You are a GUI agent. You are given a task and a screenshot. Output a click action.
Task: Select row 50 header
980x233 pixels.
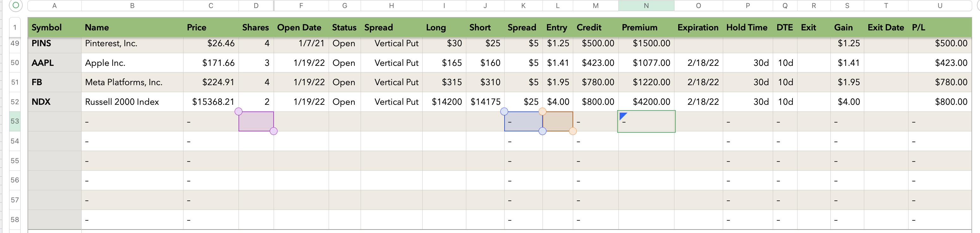[15, 62]
